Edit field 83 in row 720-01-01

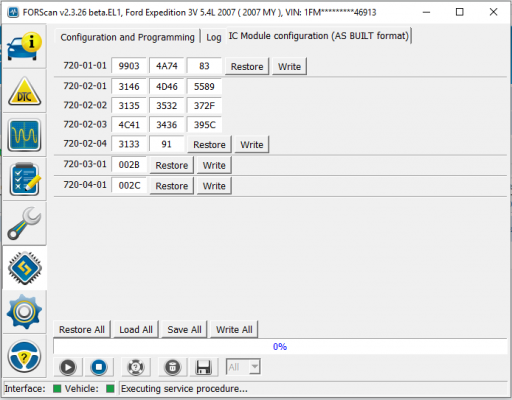[204, 66]
